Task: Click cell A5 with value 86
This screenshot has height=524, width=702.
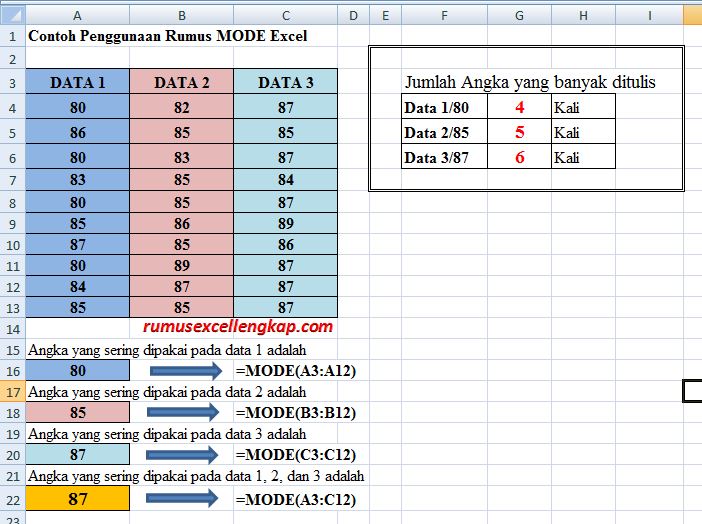Action: point(77,132)
